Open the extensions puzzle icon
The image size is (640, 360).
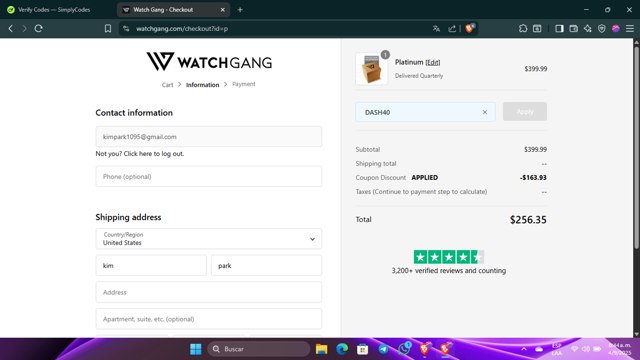(523, 29)
